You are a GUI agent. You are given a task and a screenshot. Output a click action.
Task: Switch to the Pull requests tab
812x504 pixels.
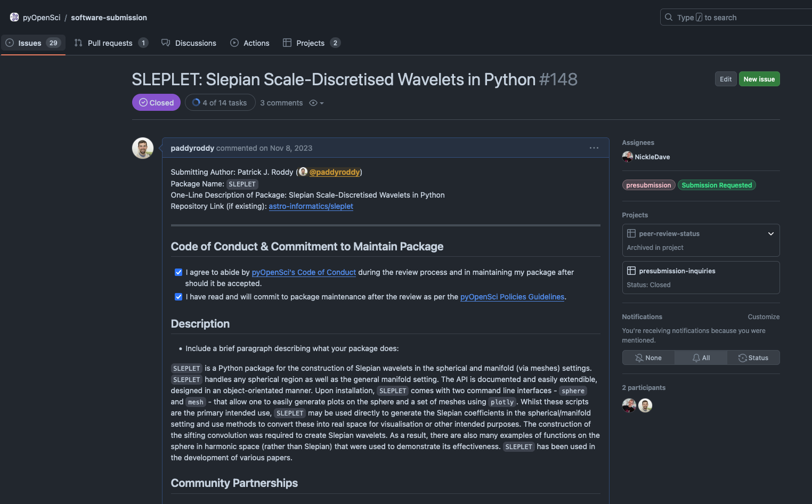click(x=110, y=43)
